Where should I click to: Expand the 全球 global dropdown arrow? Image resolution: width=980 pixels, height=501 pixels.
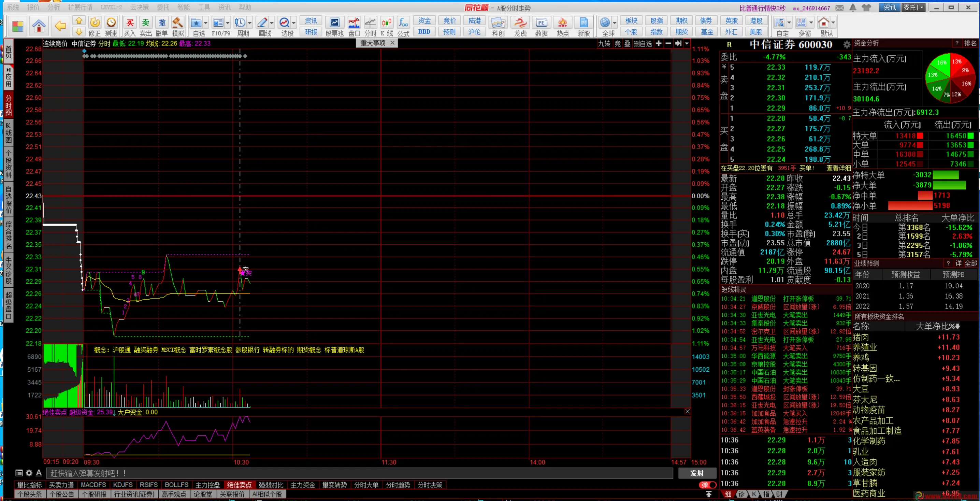point(615,23)
